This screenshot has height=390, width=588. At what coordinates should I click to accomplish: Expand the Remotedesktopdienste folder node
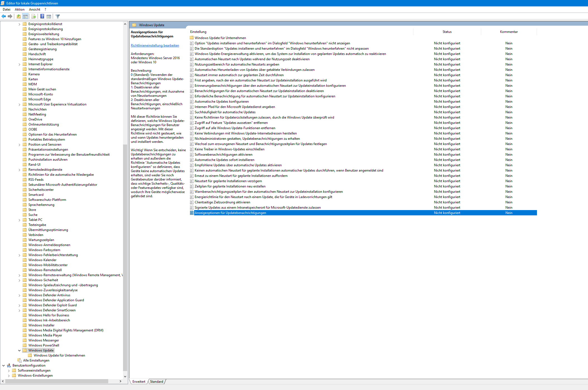[x=19, y=170]
